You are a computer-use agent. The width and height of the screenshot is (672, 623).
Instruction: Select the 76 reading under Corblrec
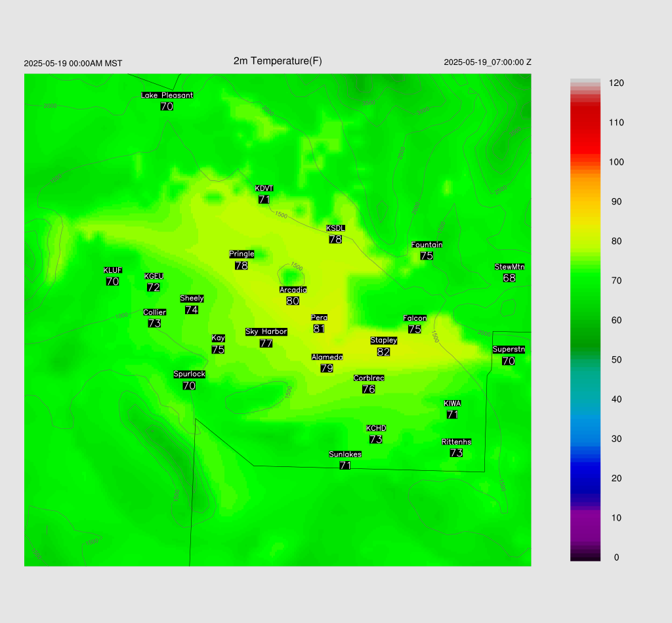pos(369,390)
